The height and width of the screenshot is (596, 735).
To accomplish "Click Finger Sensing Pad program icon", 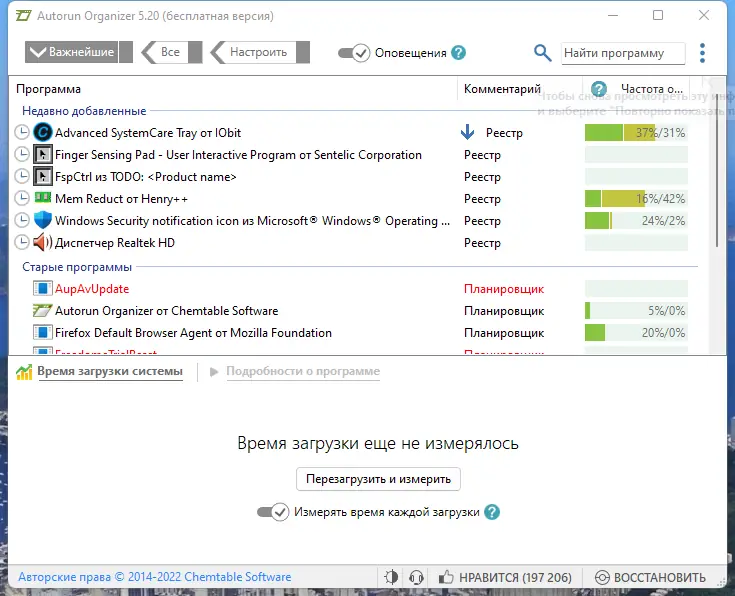I will 43,155.
